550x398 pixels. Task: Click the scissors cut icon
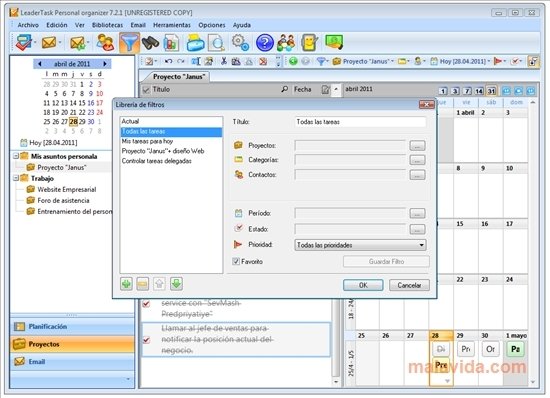point(223,61)
